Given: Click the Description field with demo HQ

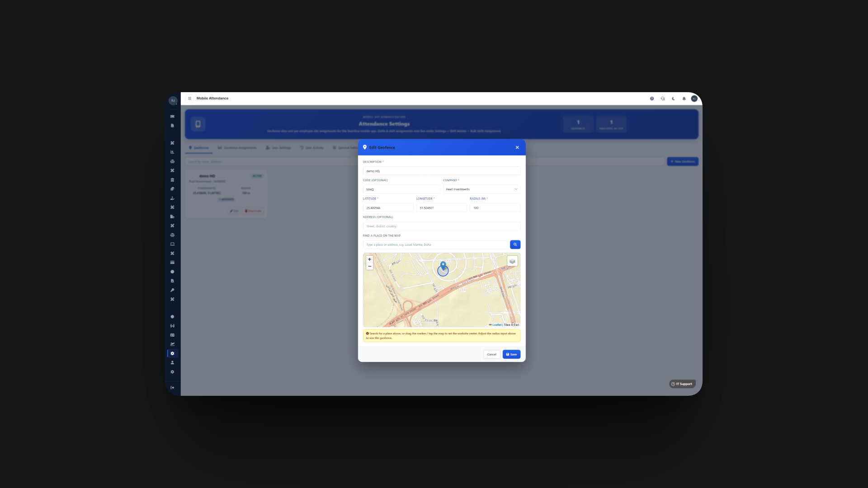Looking at the screenshot, I should coord(442,171).
